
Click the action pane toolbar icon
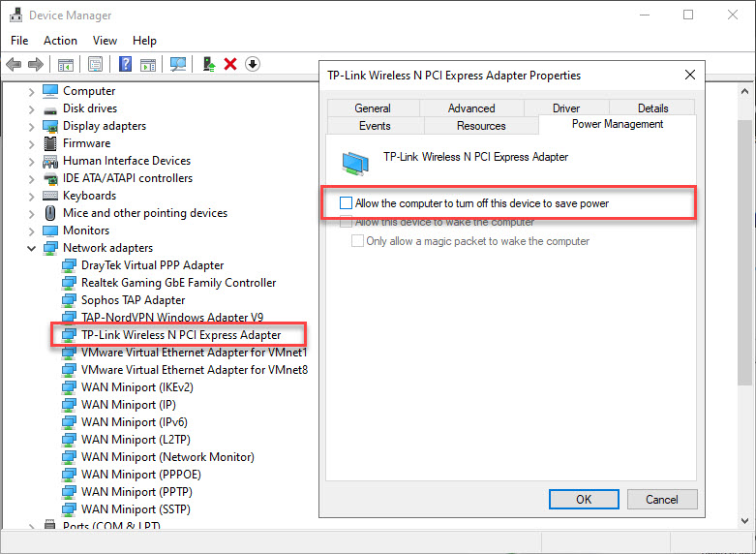[148, 64]
